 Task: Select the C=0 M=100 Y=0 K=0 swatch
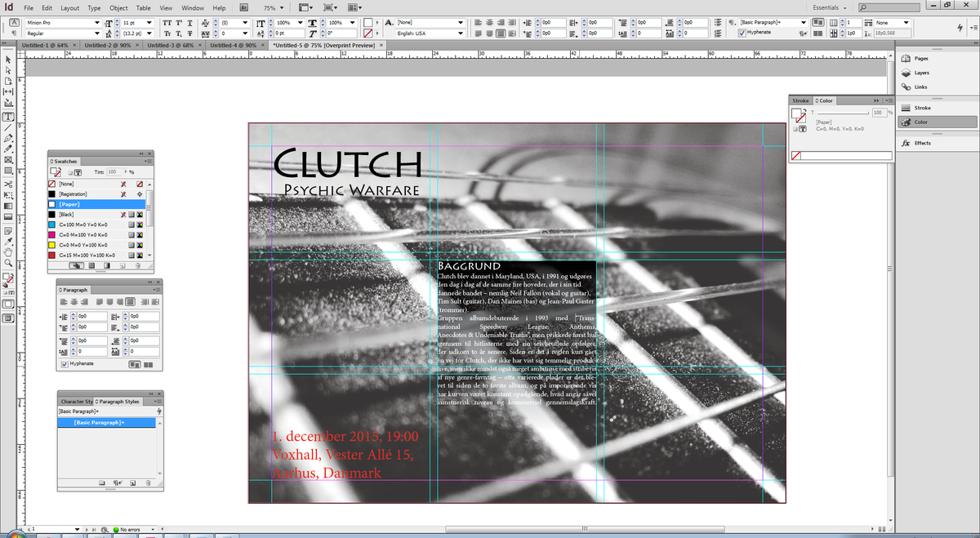96,234
